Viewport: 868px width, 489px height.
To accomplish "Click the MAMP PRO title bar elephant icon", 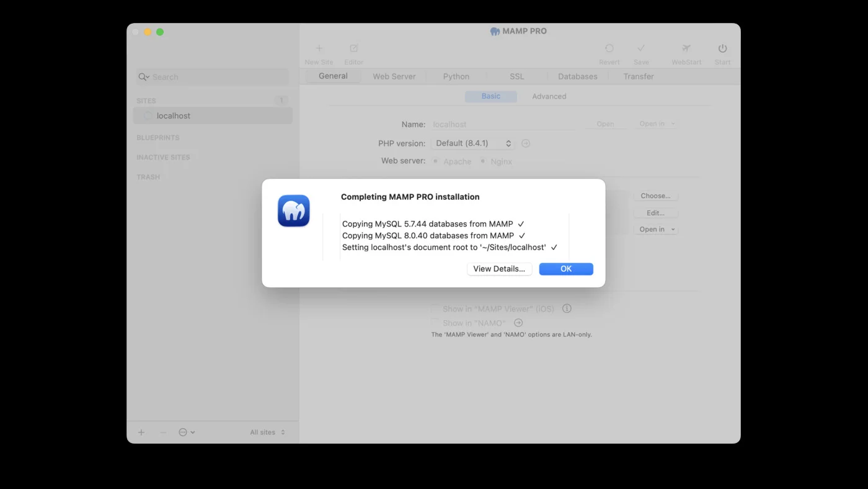I will pyautogui.click(x=495, y=32).
